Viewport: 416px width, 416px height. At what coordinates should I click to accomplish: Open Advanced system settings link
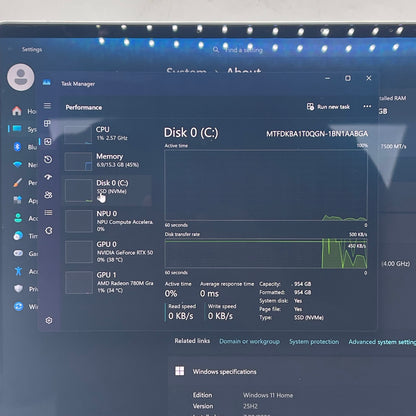click(x=382, y=342)
